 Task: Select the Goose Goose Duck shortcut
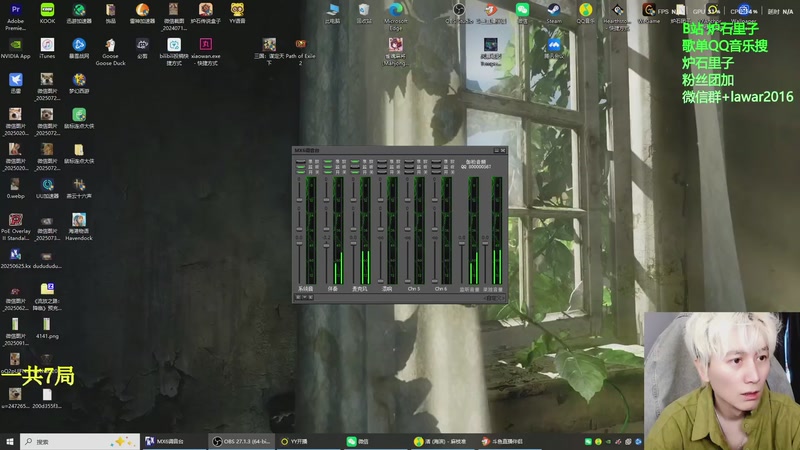click(110, 45)
